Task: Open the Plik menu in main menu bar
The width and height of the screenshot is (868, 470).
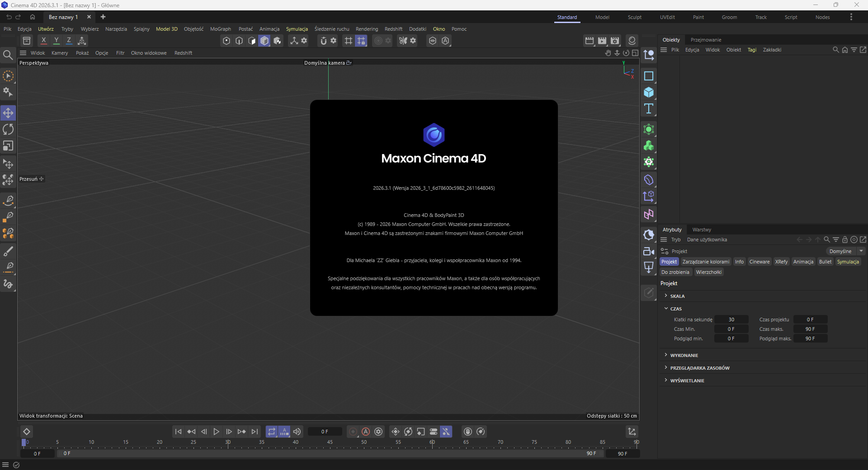Action: [8, 29]
